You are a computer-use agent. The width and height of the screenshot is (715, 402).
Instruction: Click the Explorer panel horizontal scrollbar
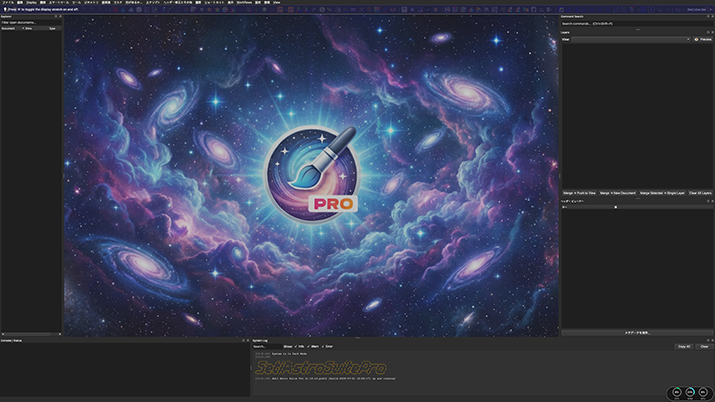coord(31,334)
